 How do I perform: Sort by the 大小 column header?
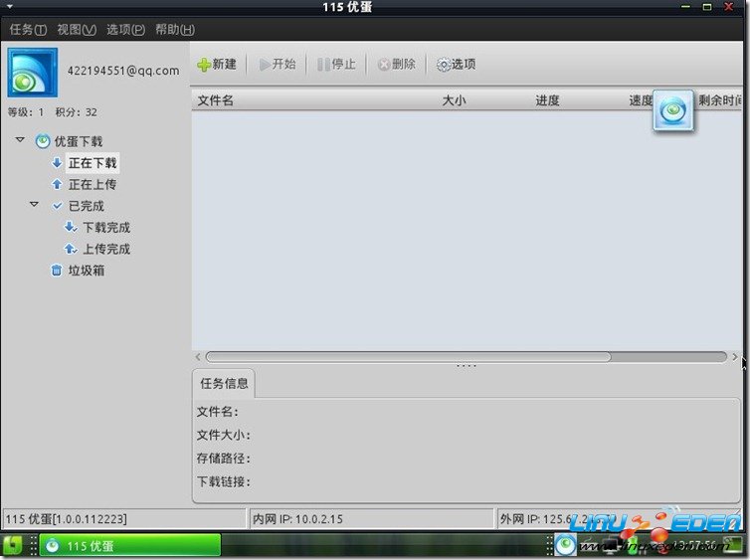[x=454, y=100]
